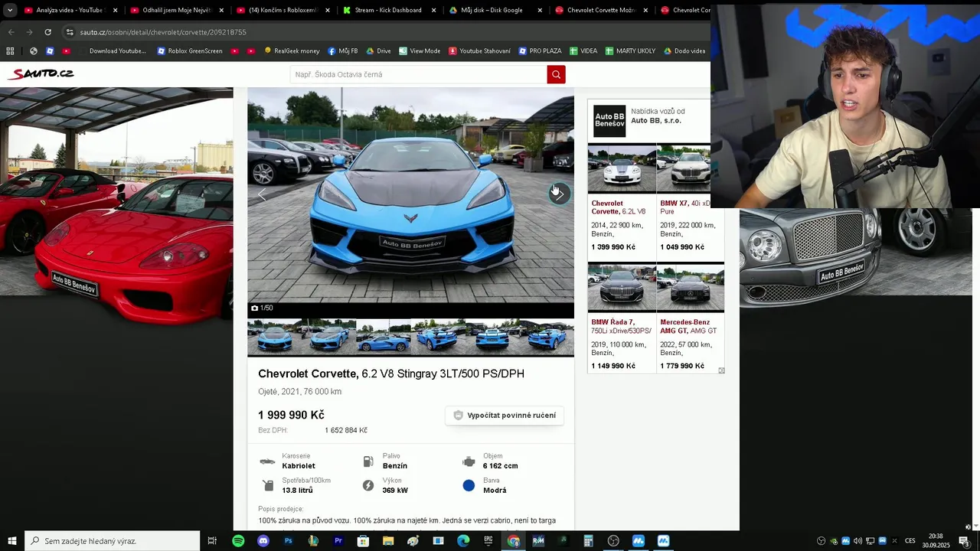Open PRO PLAZA bookmark
The width and height of the screenshot is (980, 551).
[x=539, y=51]
